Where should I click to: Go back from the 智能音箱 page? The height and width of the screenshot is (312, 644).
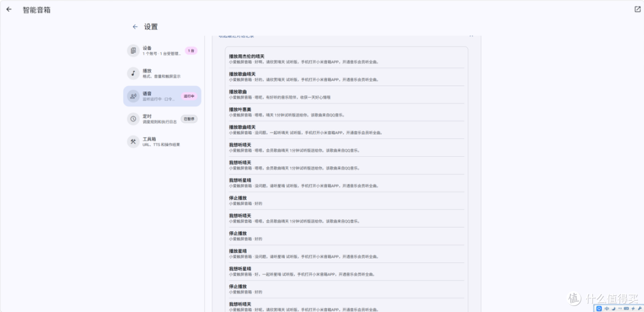click(x=9, y=10)
